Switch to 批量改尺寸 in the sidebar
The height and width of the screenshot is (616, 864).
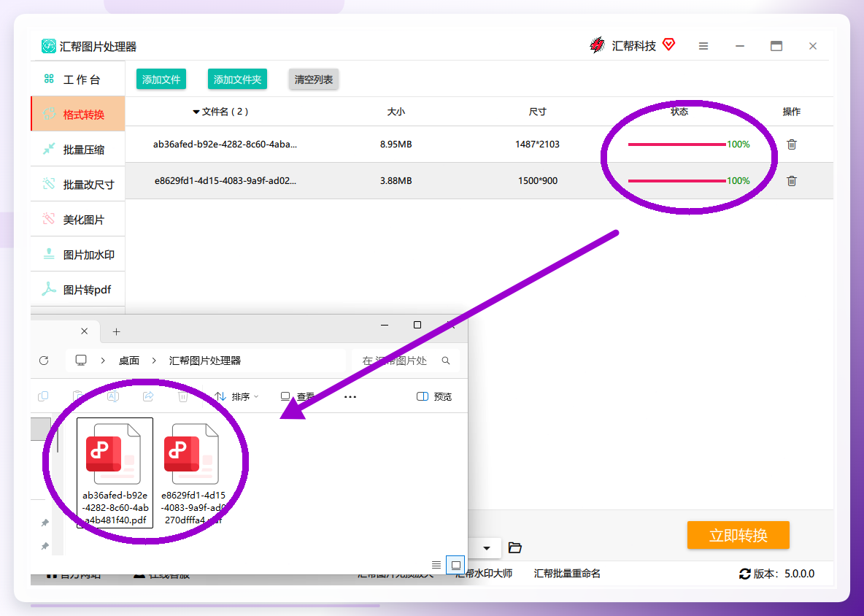tap(77, 184)
